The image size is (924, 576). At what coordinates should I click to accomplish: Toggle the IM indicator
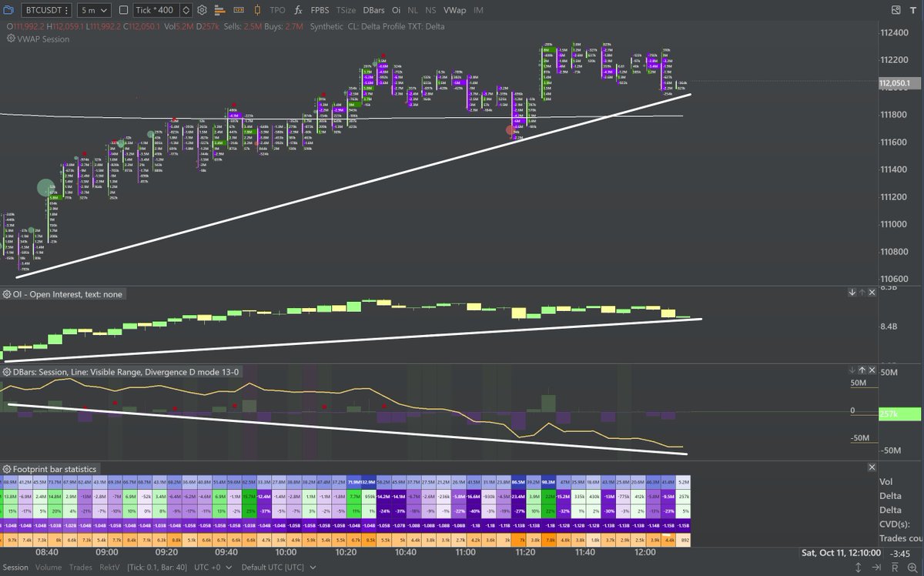[479, 11]
